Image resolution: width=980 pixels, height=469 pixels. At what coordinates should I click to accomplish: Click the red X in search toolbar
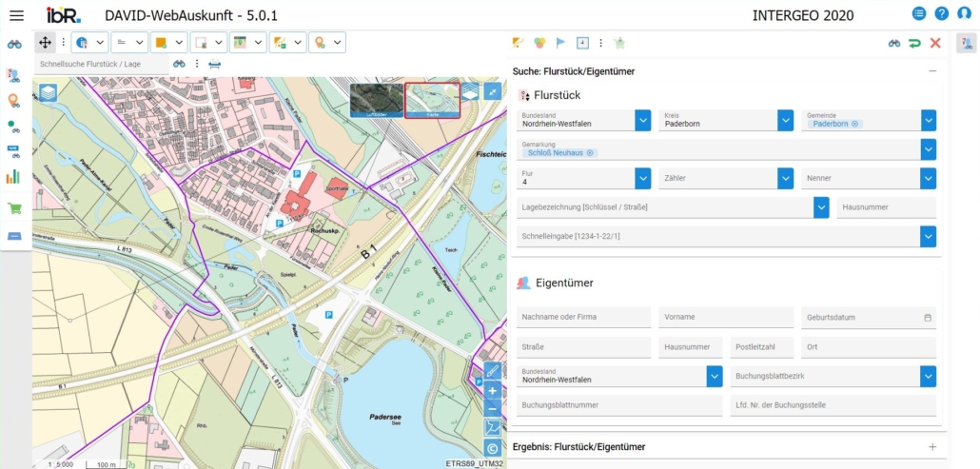(935, 43)
